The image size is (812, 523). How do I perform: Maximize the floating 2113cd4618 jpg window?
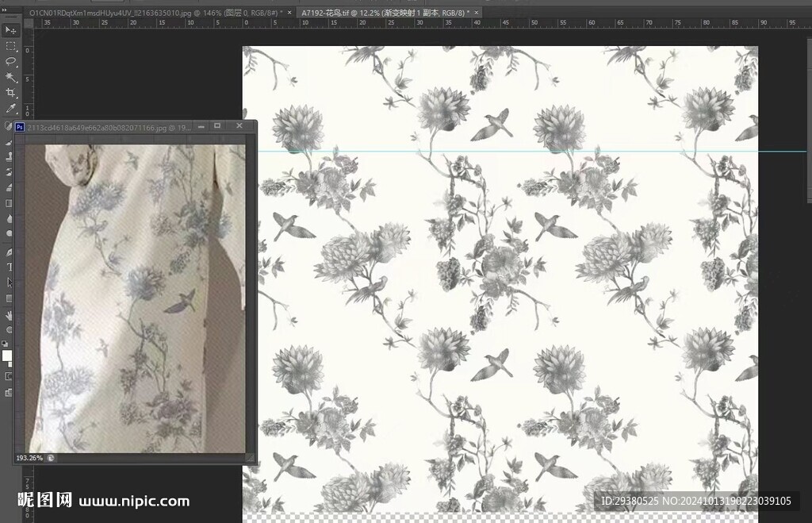pos(217,126)
